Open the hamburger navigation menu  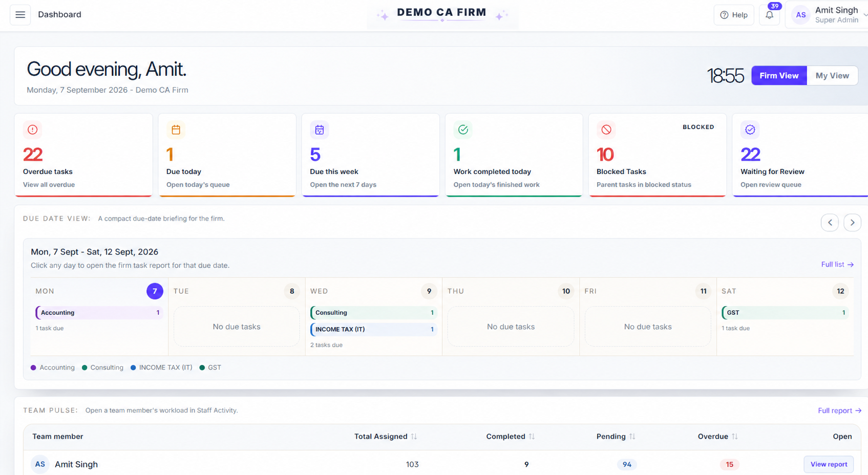[x=20, y=15]
